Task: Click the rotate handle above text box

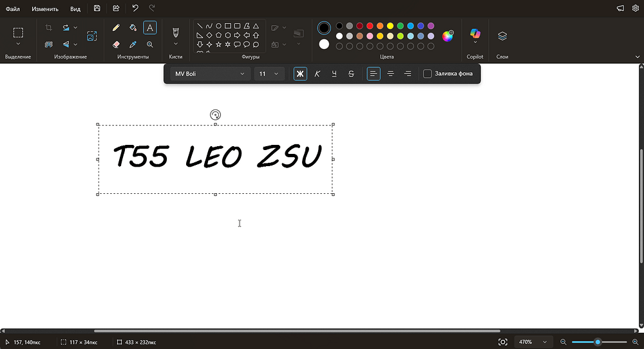Action: [215, 115]
